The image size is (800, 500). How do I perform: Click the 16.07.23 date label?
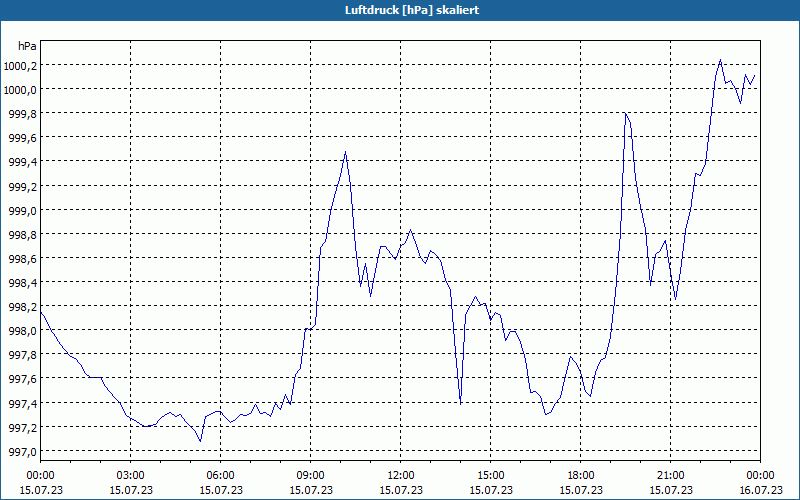(x=761, y=490)
